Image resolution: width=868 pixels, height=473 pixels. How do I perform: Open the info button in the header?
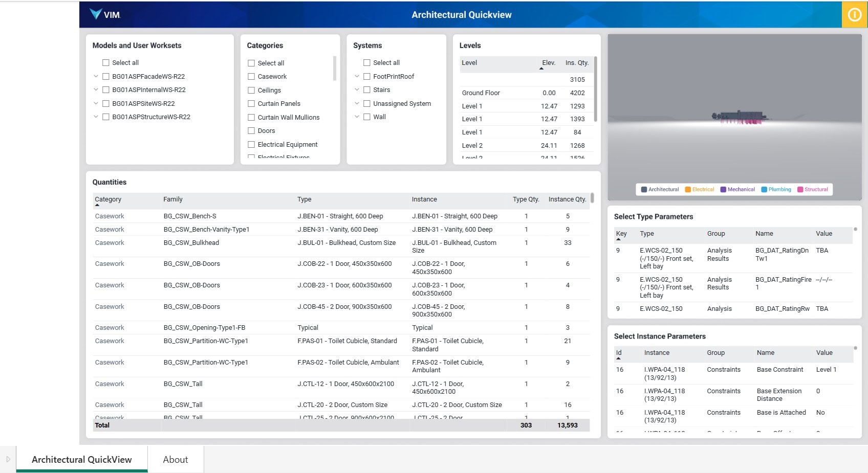pyautogui.click(x=855, y=15)
